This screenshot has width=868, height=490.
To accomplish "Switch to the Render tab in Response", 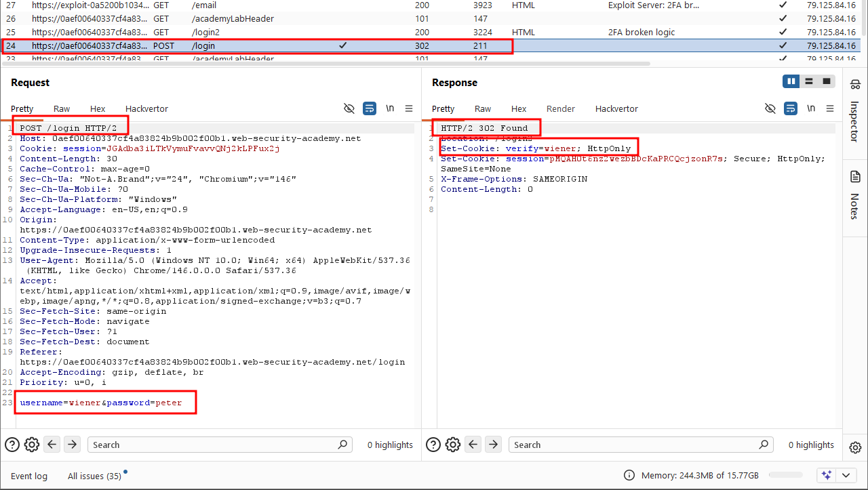I will pyautogui.click(x=561, y=108).
